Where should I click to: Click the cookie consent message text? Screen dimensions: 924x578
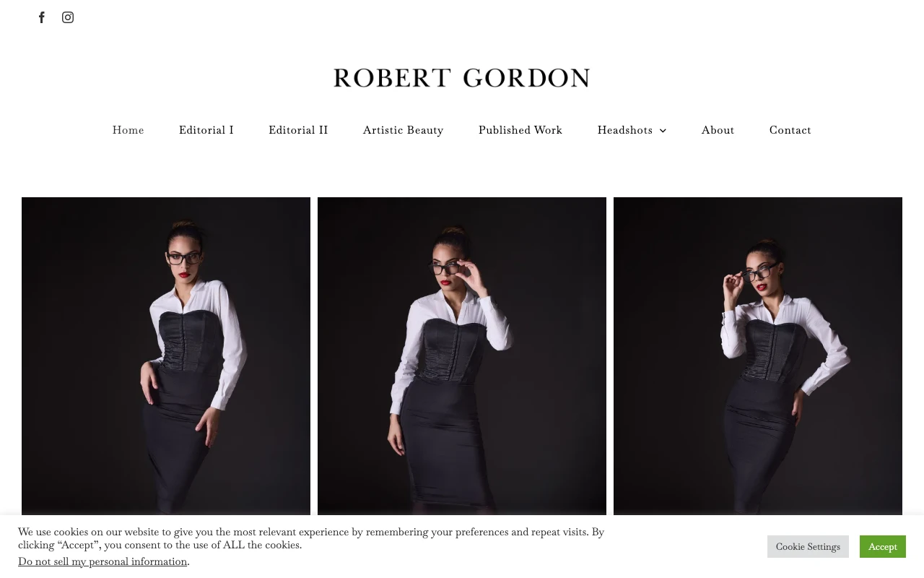click(311, 538)
